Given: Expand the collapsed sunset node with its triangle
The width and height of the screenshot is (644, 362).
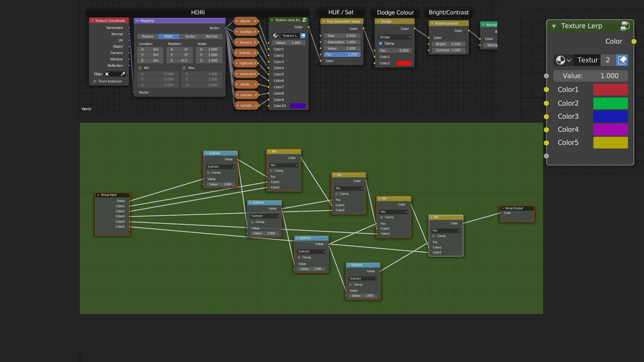Looking at the screenshot, I should (237, 106).
